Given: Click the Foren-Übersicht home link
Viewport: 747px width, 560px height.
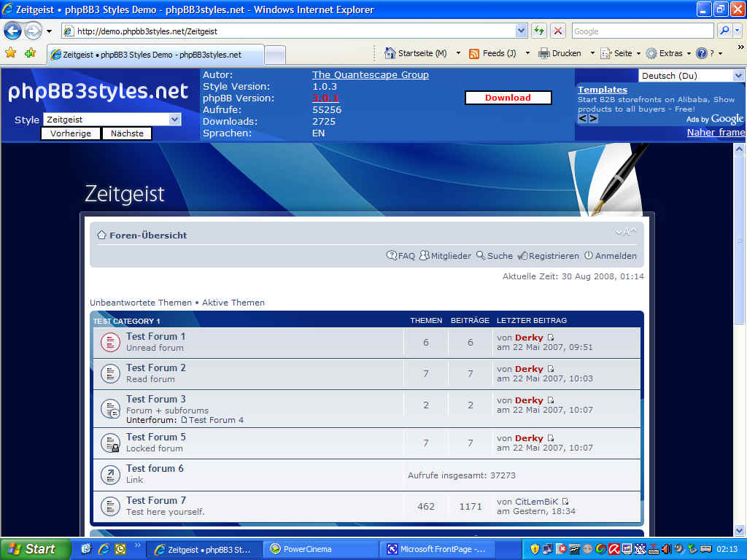Looking at the screenshot, I should tap(147, 236).
